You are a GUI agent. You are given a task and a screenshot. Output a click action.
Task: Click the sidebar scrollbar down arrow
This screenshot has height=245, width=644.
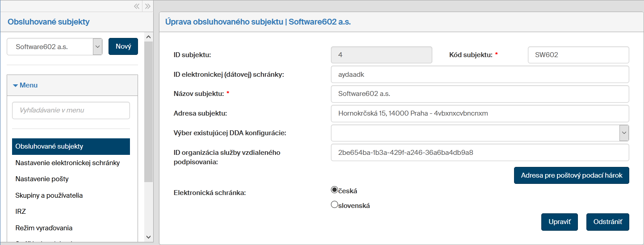(149, 237)
